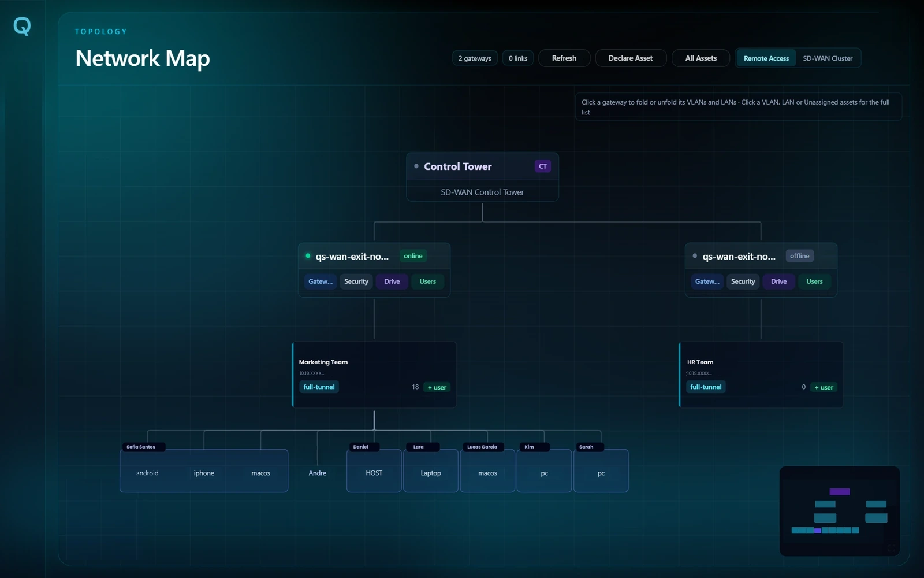
Task: Click full-tunnel tag on HR Team
Action: (706, 387)
